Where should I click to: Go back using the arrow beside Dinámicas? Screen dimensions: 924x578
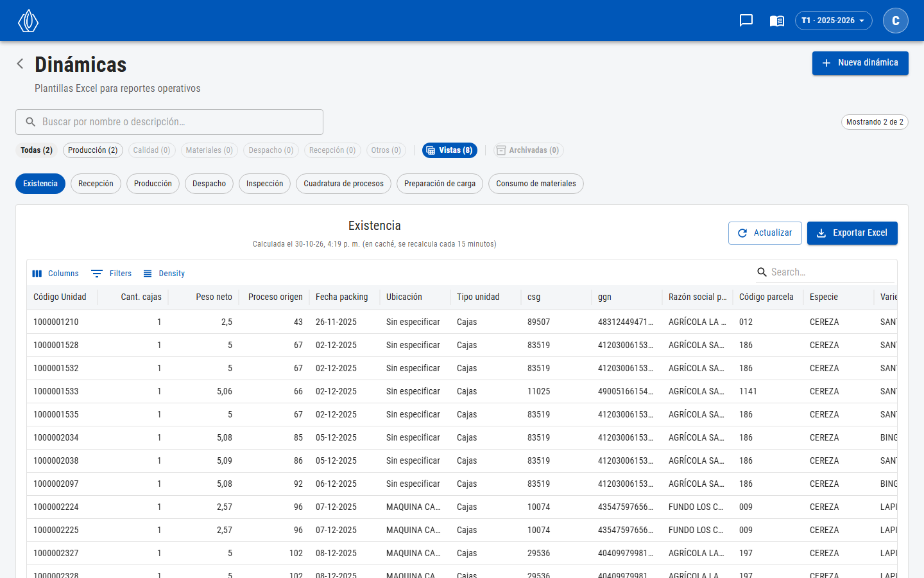click(x=20, y=64)
